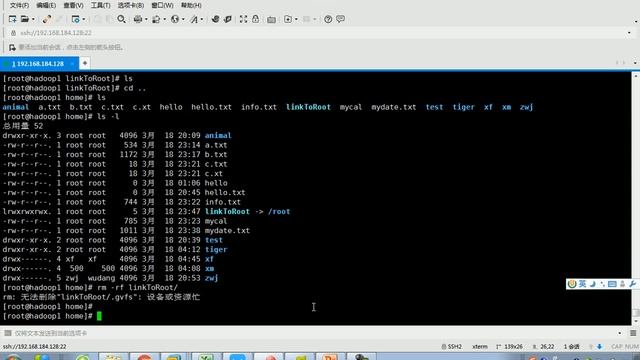Expand the address bar dropdown arrow
640x360 pixels.
(629, 33)
